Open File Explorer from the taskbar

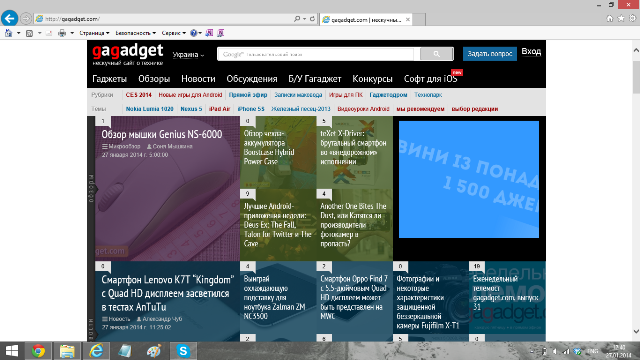point(67,351)
